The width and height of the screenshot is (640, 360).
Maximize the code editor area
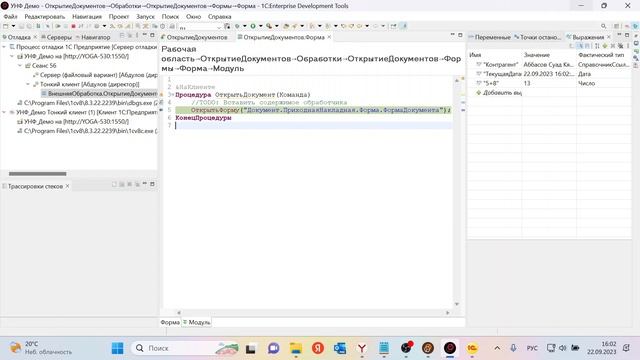pyautogui.click(x=460, y=35)
